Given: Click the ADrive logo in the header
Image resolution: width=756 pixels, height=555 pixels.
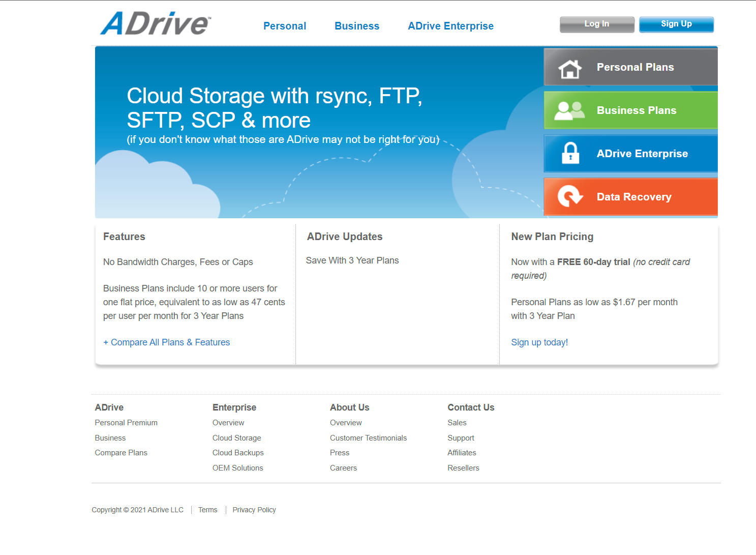Looking at the screenshot, I should (x=156, y=24).
